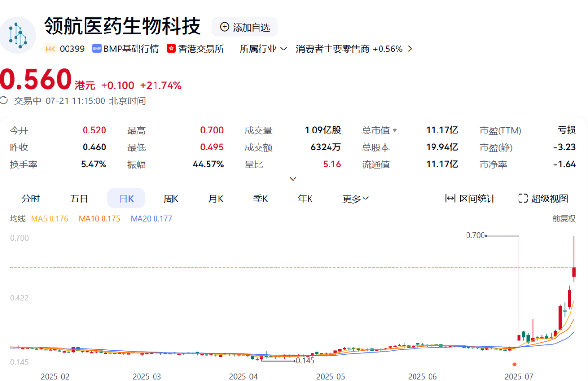The image size is (588, 381).
Task: Switch to 分时 chart tab
Action: pos(31,199)
